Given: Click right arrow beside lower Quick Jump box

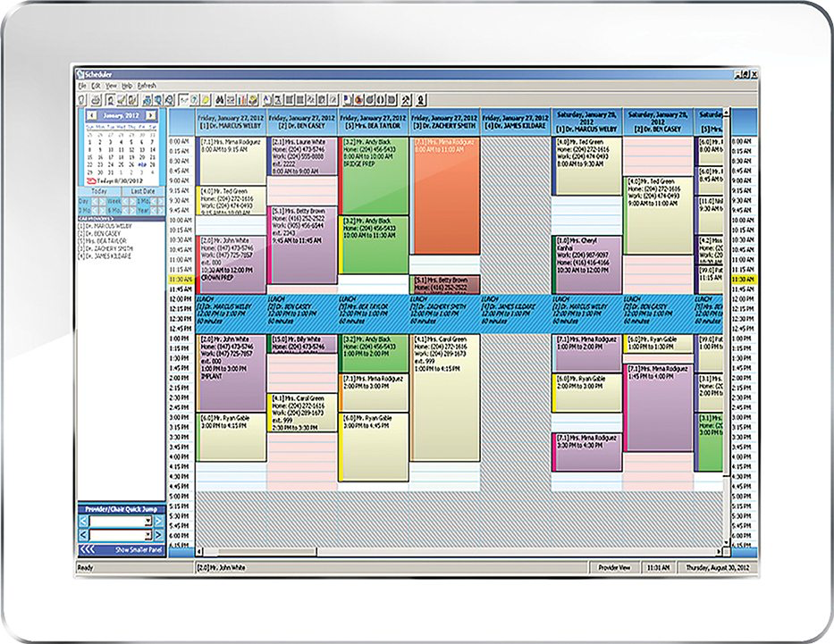Looking at the screenshot, I should [x=158, y=535].
